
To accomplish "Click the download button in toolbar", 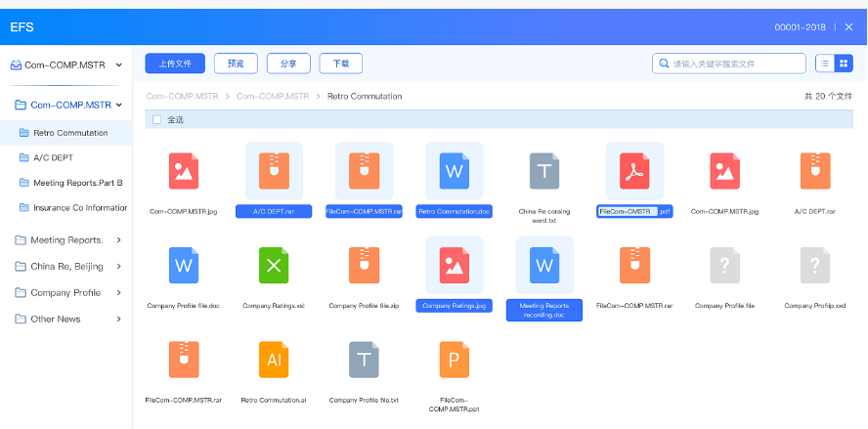I will point(341,64).
